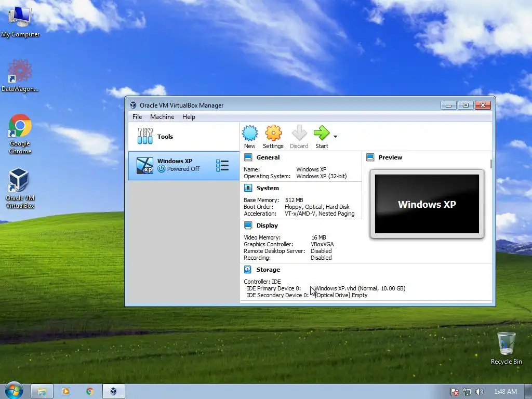Viewport: 532px width, 399px height.
Task: Click the Operating System Windows XP (32-bit) value
Action: (x=321, y=177)
